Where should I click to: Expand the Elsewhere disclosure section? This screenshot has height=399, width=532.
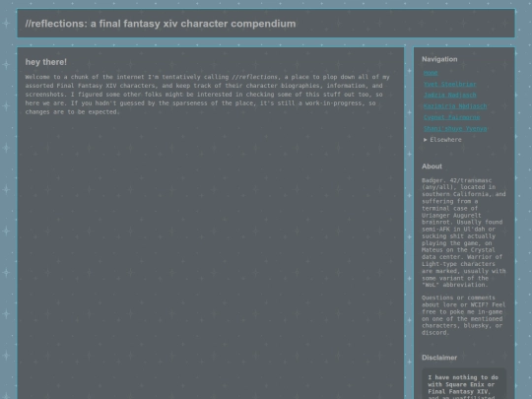442,140
